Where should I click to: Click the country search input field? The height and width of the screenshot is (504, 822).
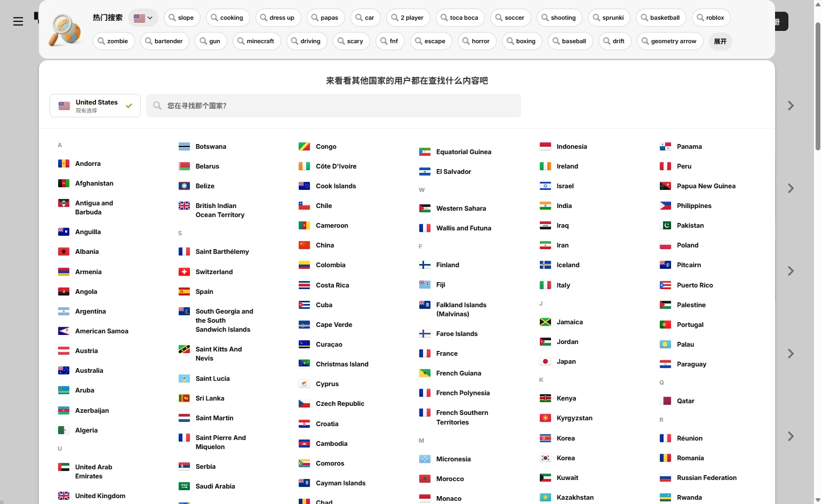[x=333, y=106]
